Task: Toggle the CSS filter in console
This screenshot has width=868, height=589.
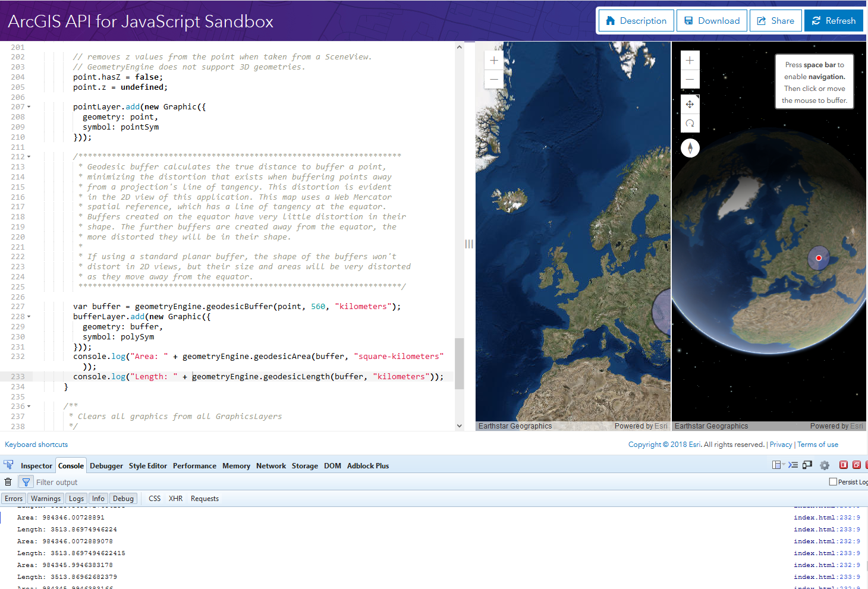Action: 155,499
